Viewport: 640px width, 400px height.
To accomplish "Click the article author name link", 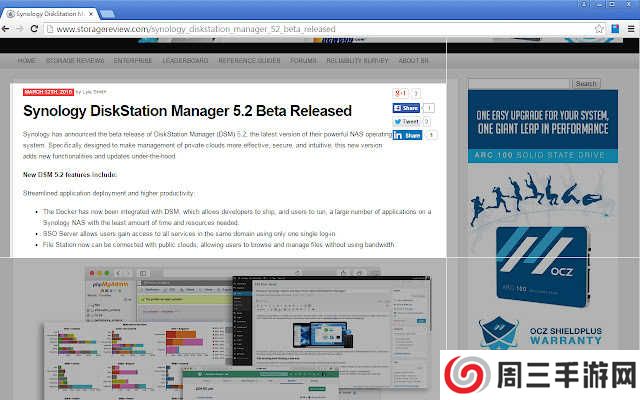I will [x=94, y=92].
